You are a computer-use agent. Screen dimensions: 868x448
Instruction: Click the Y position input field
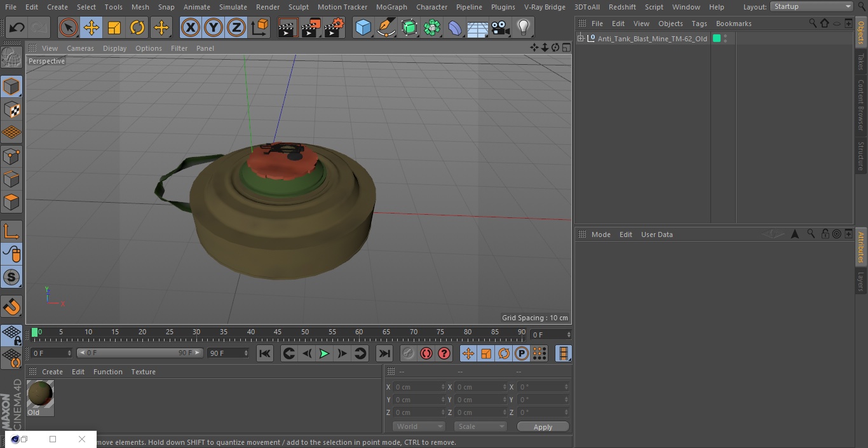[419, 400]
